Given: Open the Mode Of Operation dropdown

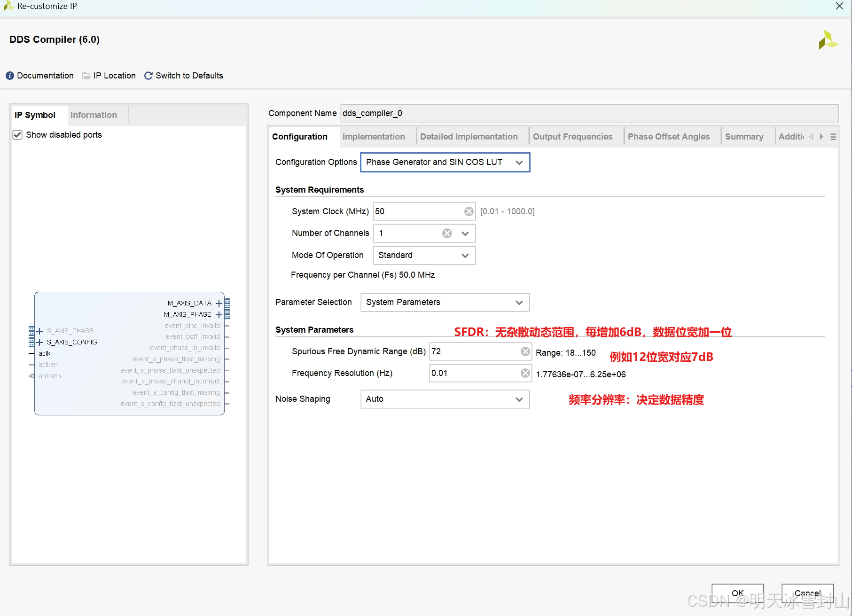Looking at the screenshot, I should [x=424, y=255].
